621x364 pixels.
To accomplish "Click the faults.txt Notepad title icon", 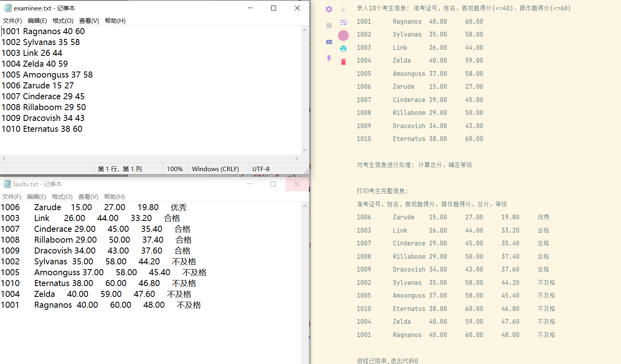I will 7,184.
